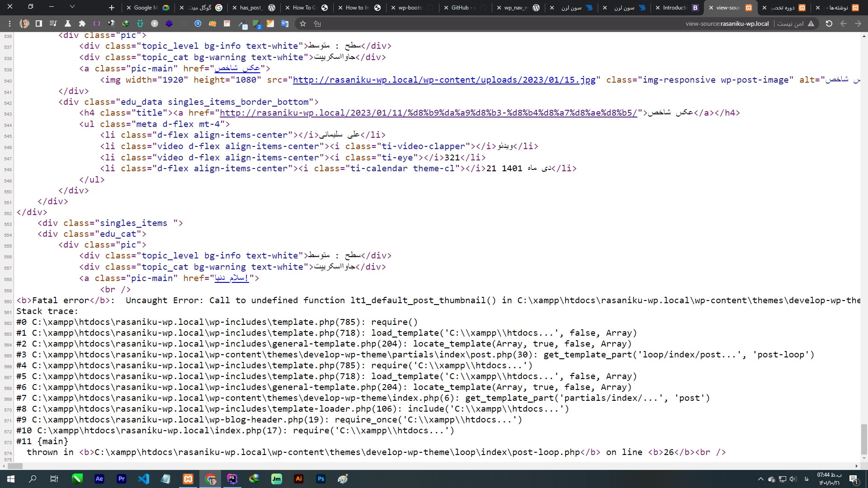The height and width of the screenshot is (488, 868).
Task: Reload the page
Action: pyautogui.click(x=829, y=23)
